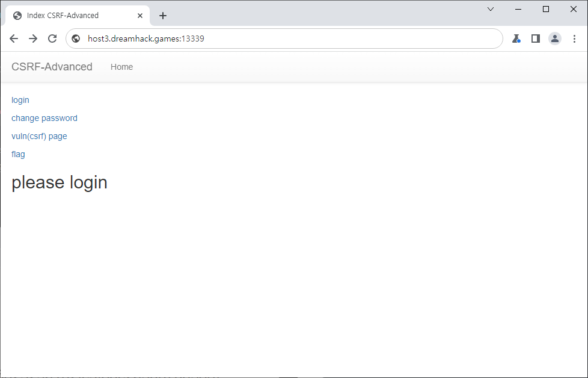The height and width of the screenshot is (378, 588).
Task: Toggle the browser side panel
Action: 535,39
